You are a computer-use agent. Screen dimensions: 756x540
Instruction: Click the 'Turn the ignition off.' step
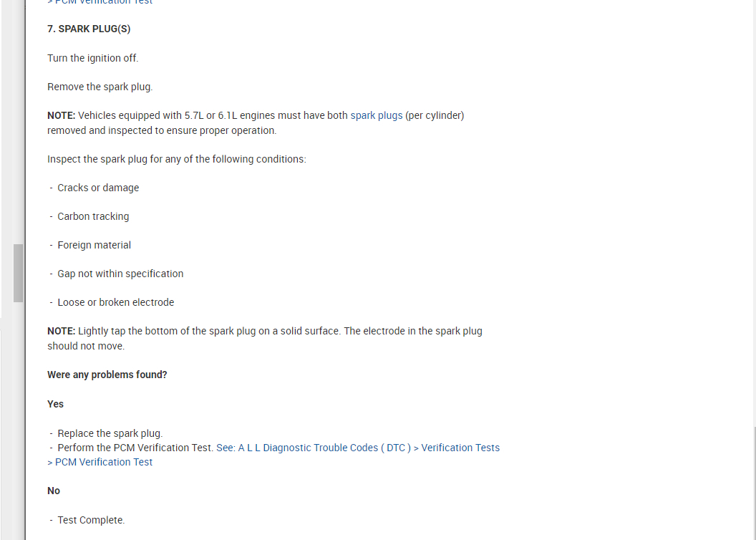93,58
